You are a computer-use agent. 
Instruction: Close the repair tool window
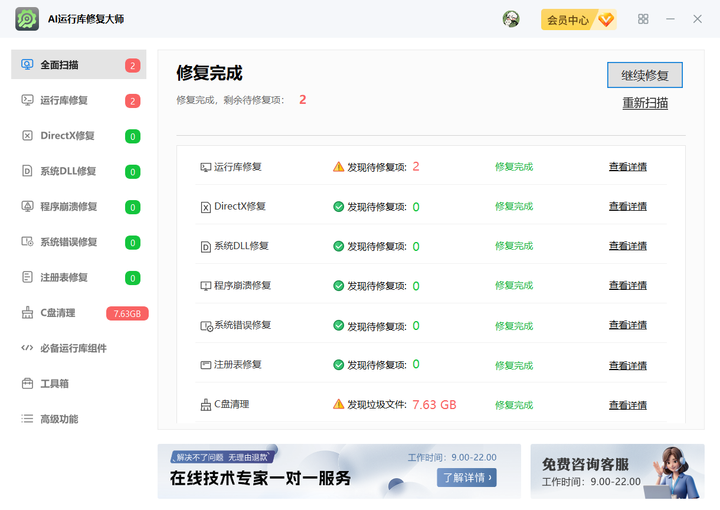point(698,19)
